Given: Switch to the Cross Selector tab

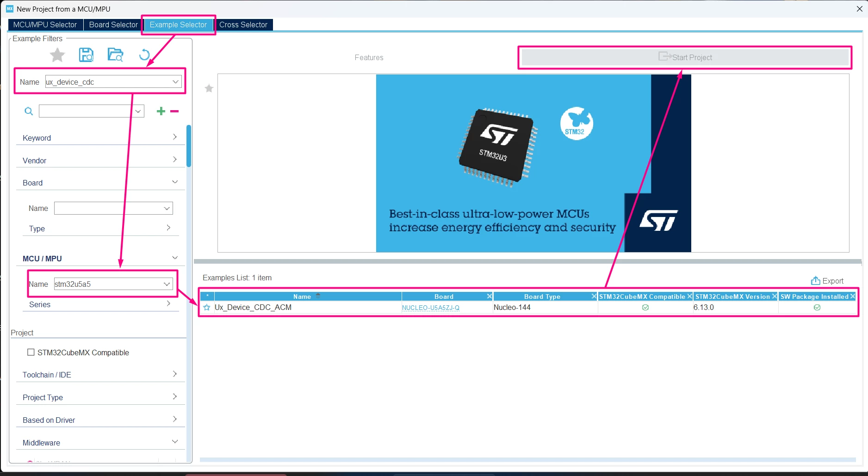Looking at the screenshot, I should coord(243,25).
